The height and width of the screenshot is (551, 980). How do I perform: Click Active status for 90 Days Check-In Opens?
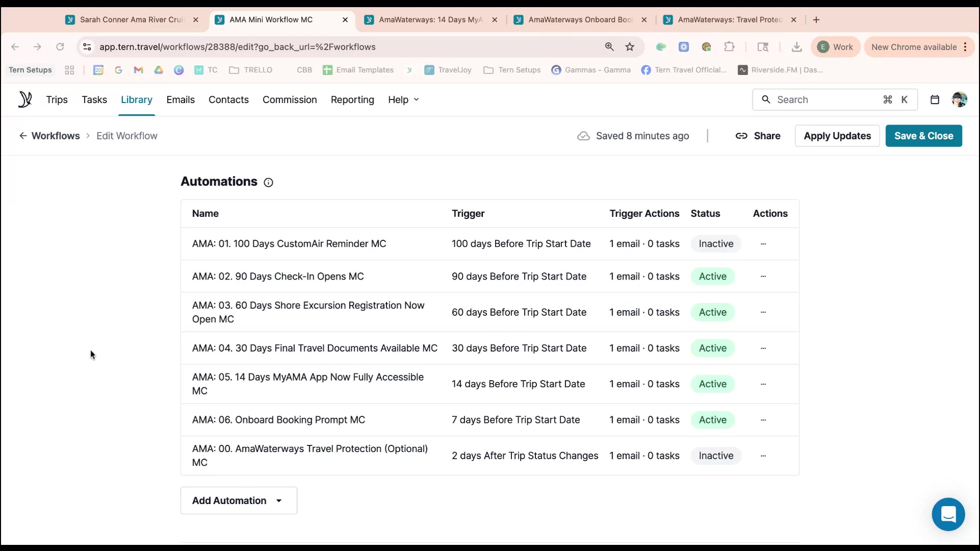(713, 277)
